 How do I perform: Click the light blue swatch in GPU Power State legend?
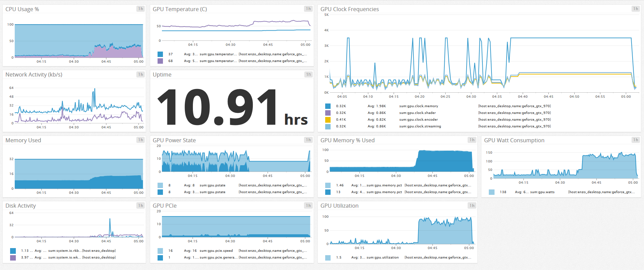click(160, 185)
